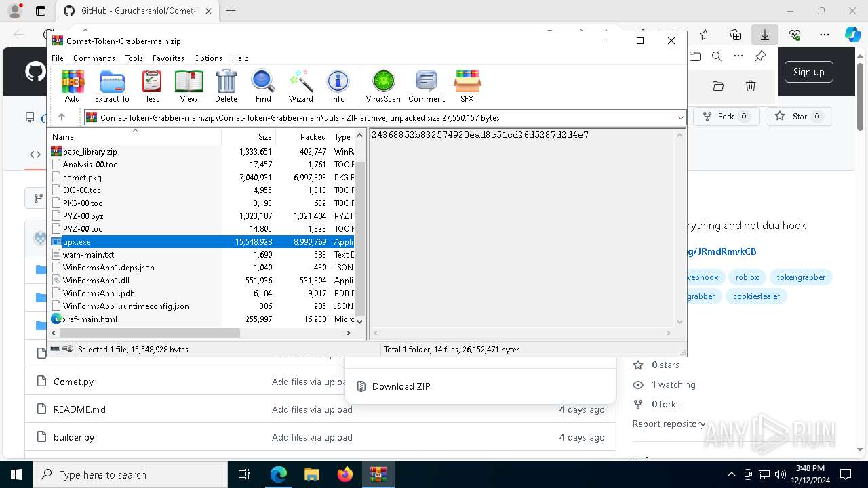Open README.md file on GitHub

coord(79,409)
